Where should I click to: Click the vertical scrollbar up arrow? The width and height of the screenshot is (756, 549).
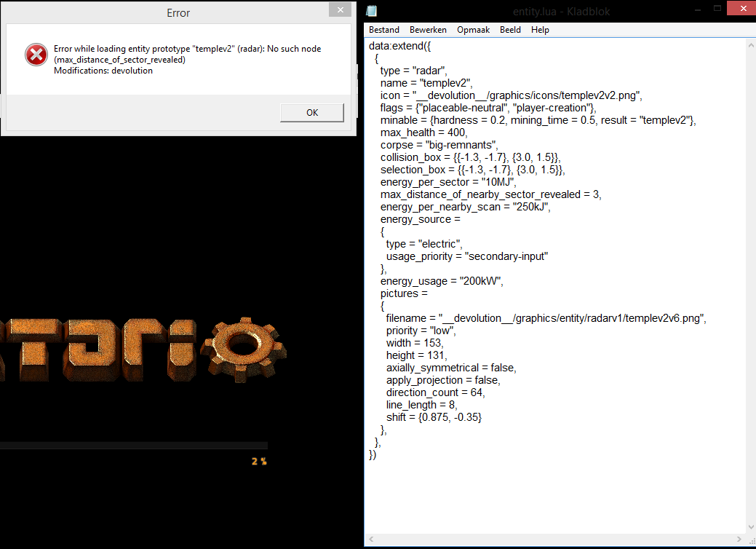[749, 45]
